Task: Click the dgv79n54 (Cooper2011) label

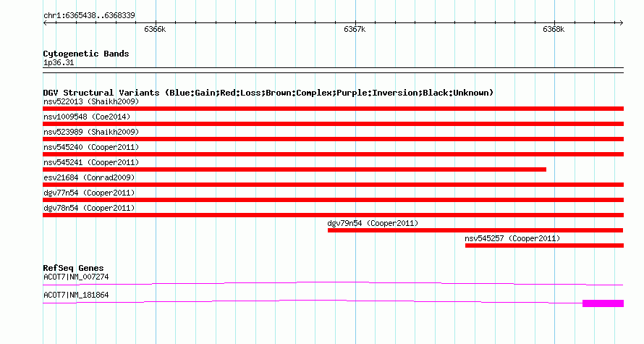Action: [373, 223]
